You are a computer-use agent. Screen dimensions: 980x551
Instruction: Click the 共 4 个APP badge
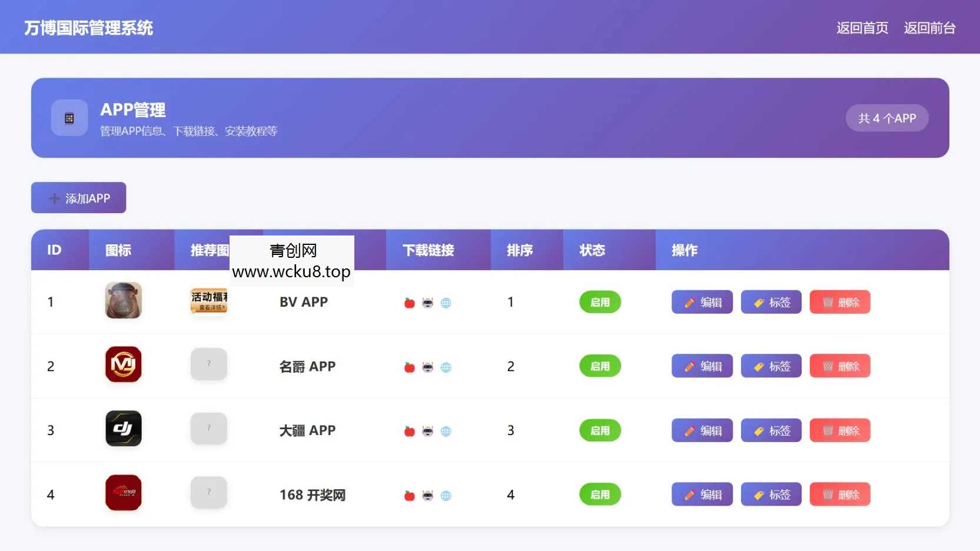click(887, 118)
